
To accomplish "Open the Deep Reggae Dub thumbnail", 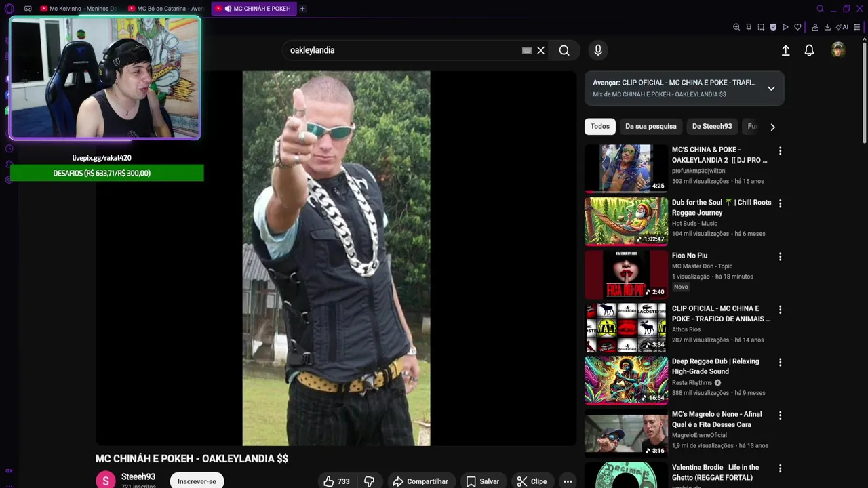I will [626, 380].
